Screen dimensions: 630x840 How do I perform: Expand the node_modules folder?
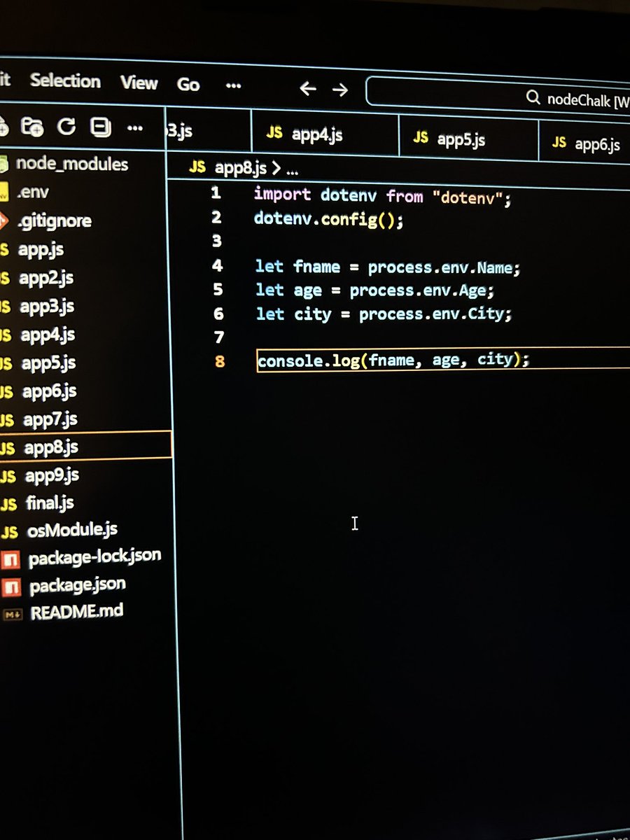point(72,164)
